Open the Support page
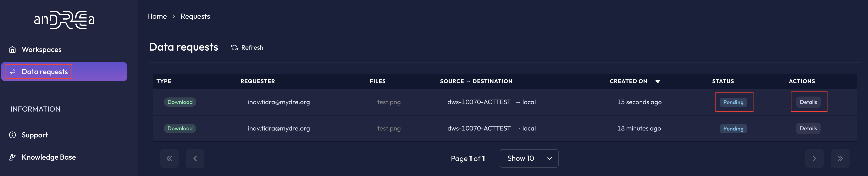The image size is (868, 176). (x=35, y=135)
